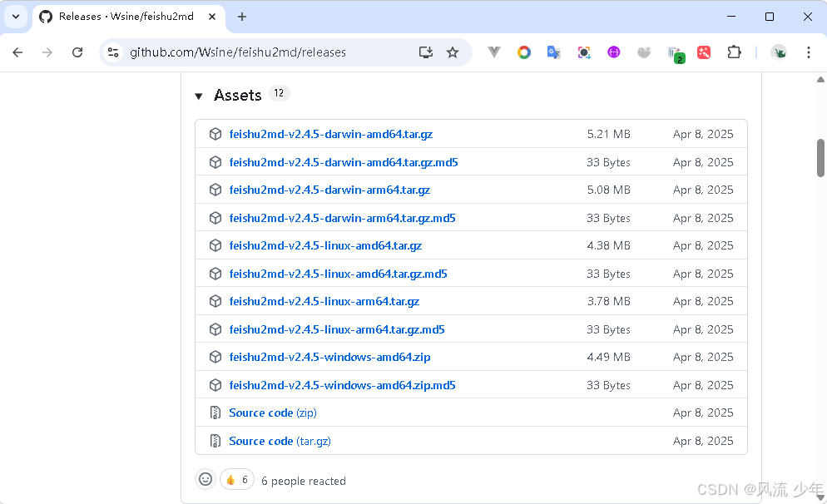Download Source code (tar.gz)
827x504 pixels.
click(x=280, y=442)
